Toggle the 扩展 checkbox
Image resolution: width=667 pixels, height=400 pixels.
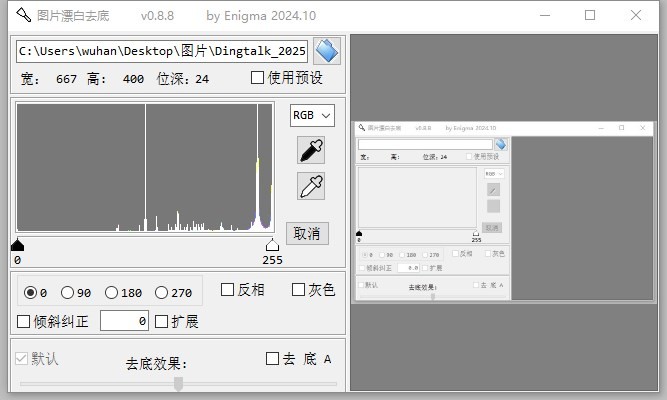[x=161, y=322]
